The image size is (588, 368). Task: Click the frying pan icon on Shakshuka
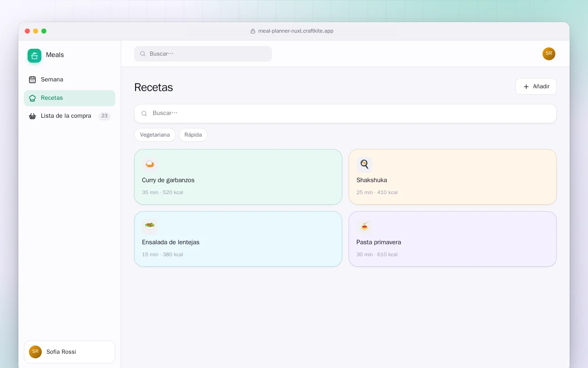(x=364, y=164)
